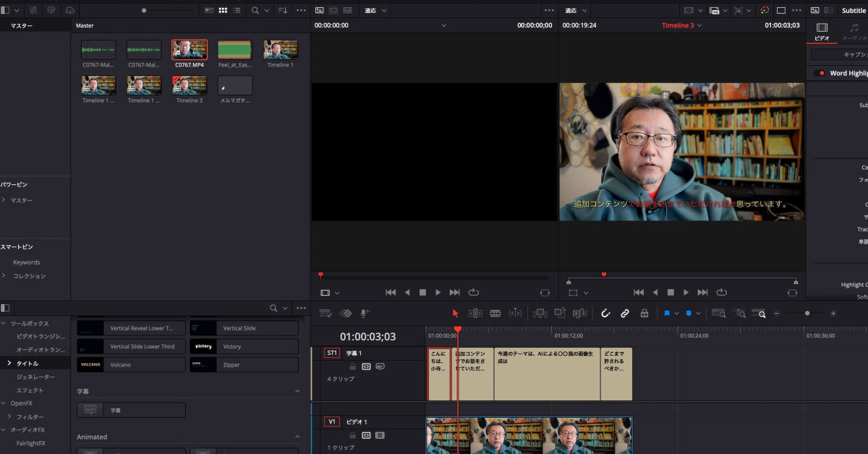Screen dimensions: 868x454
Task: Select the arrow Selection Mode tool
Action: (455, 313)
